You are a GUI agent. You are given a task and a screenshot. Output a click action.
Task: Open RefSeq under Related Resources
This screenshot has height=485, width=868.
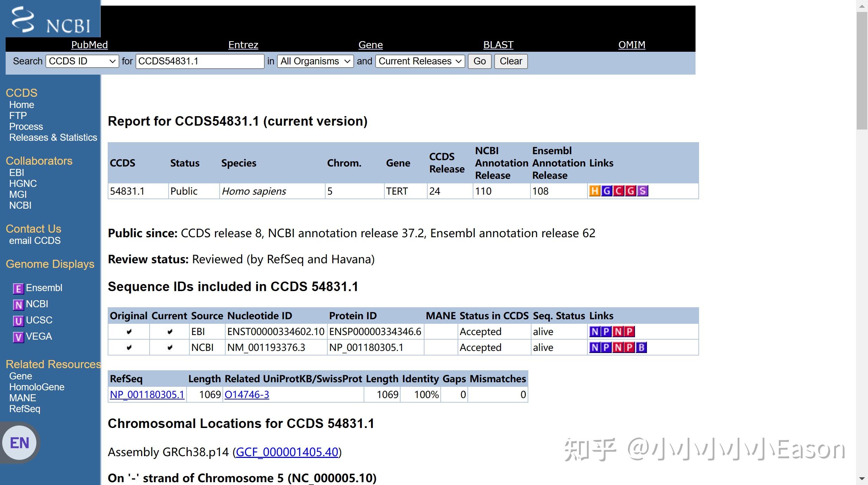coord(25,409)
